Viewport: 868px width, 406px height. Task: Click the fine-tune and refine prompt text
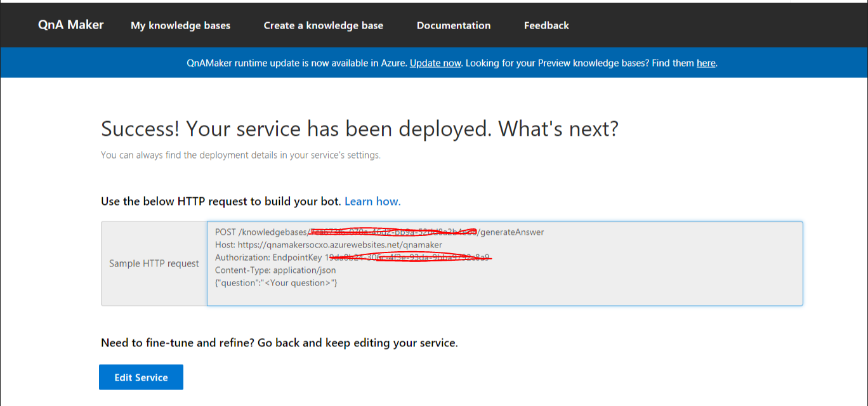click(x=279, y=343)
